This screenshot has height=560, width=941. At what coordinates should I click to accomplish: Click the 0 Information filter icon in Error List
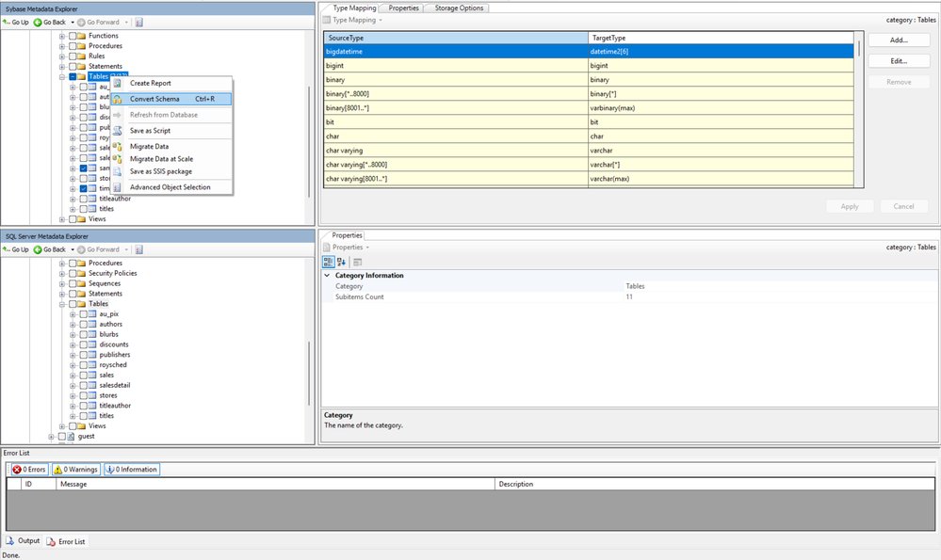pyautogui.click(x=108, y=469)
